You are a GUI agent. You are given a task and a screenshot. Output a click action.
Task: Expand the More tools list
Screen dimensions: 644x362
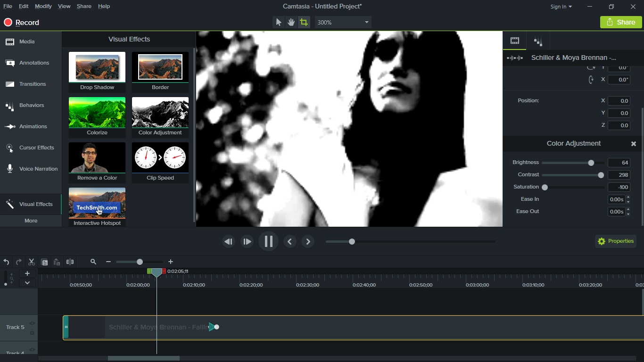(31, 221)
